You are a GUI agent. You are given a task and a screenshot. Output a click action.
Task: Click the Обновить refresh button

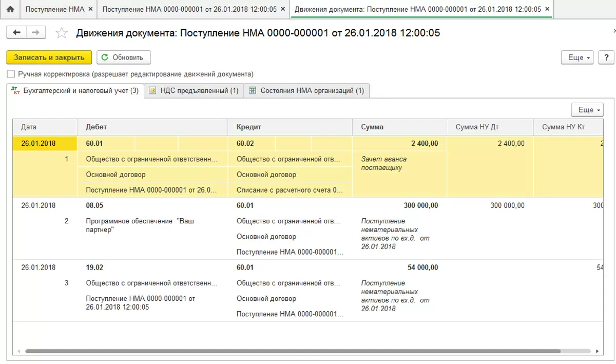[x=123, y=58]
